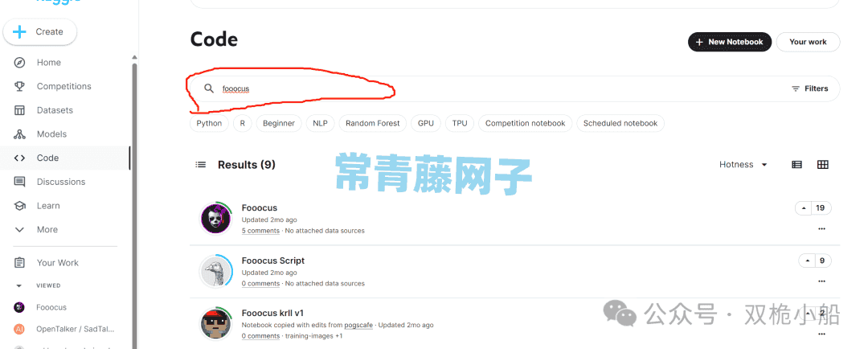Select the Beginner filter chip
The width and height of the screenshot is (868, 349).
pos(278,124)
